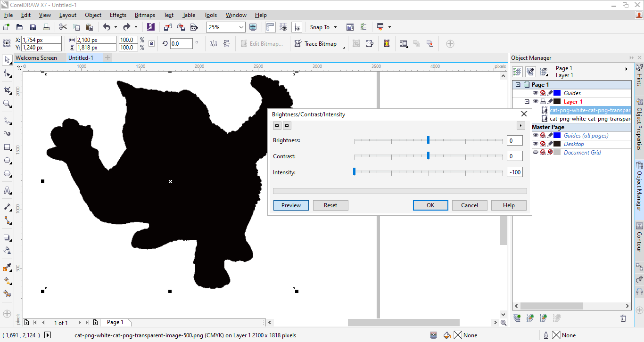Screen dimensions: 644x342
Task: Toggle Show rulers
Action: click(x=270, y=27)
